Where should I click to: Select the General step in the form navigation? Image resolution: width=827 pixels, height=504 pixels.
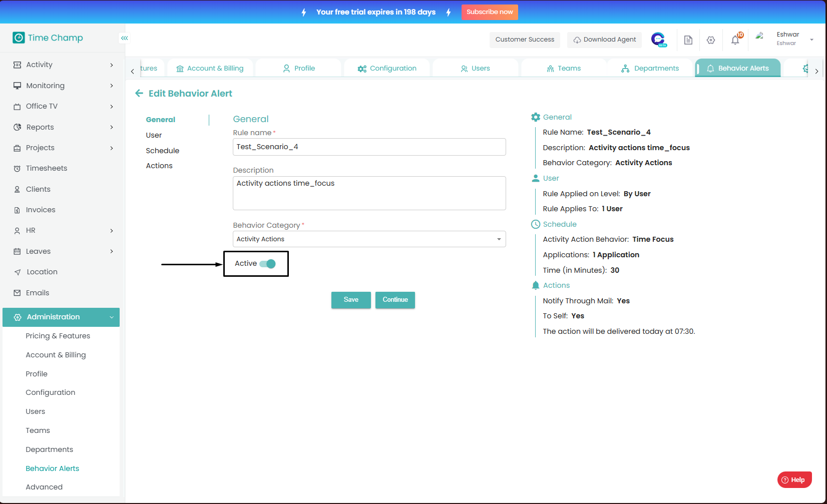tap(161, 120)
